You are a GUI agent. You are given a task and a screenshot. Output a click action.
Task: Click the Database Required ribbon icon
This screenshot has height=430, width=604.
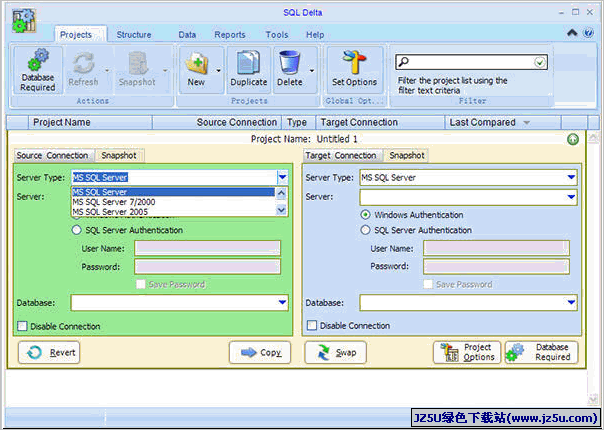[x=38, y=61]
